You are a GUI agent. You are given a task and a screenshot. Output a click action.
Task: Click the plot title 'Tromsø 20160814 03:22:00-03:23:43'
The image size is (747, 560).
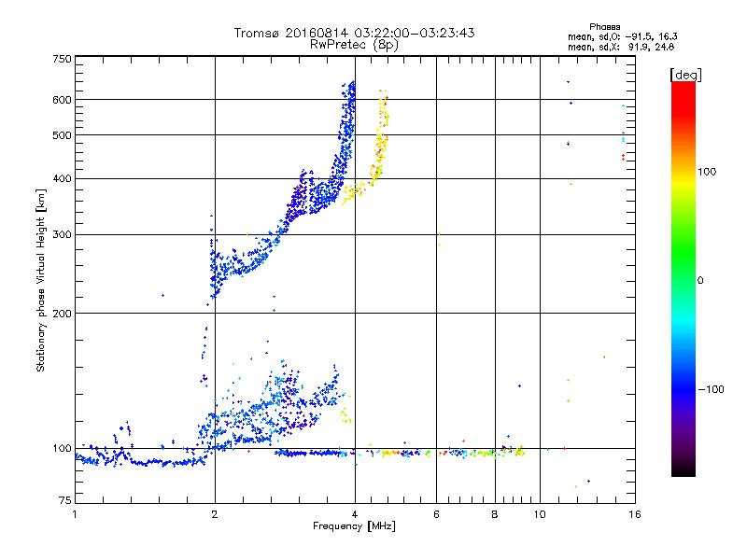pos(354,33)
